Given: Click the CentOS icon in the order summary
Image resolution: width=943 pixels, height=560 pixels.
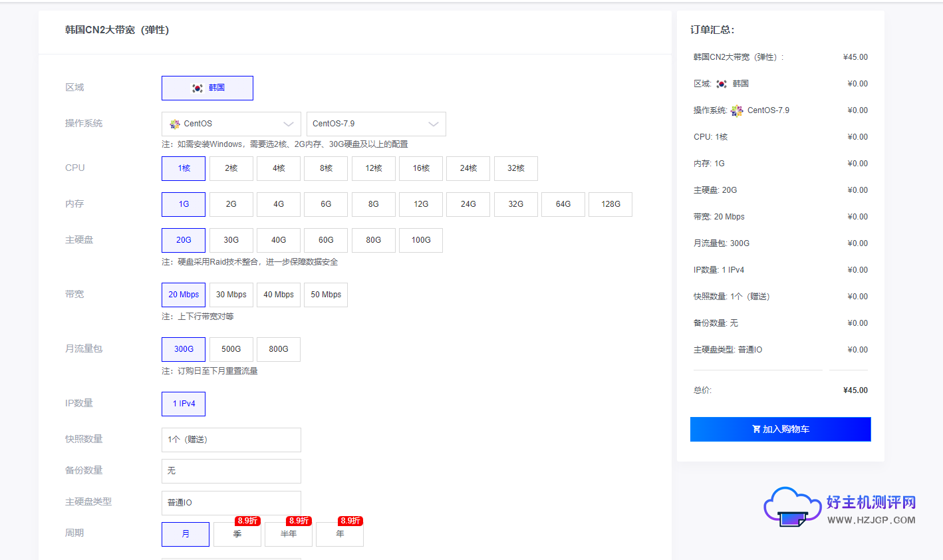Looking at the screenshot, I should pos(736,110).
